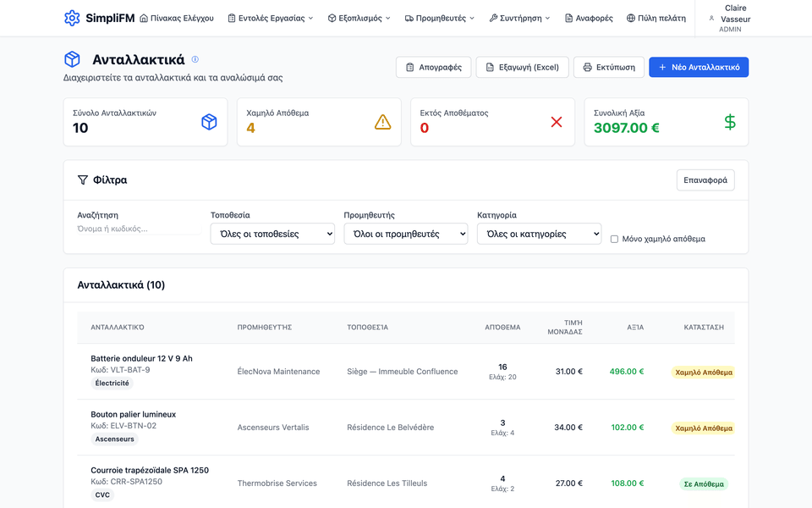Click the house icon of Πίνακας Ελέγχου

click(144, 18)
